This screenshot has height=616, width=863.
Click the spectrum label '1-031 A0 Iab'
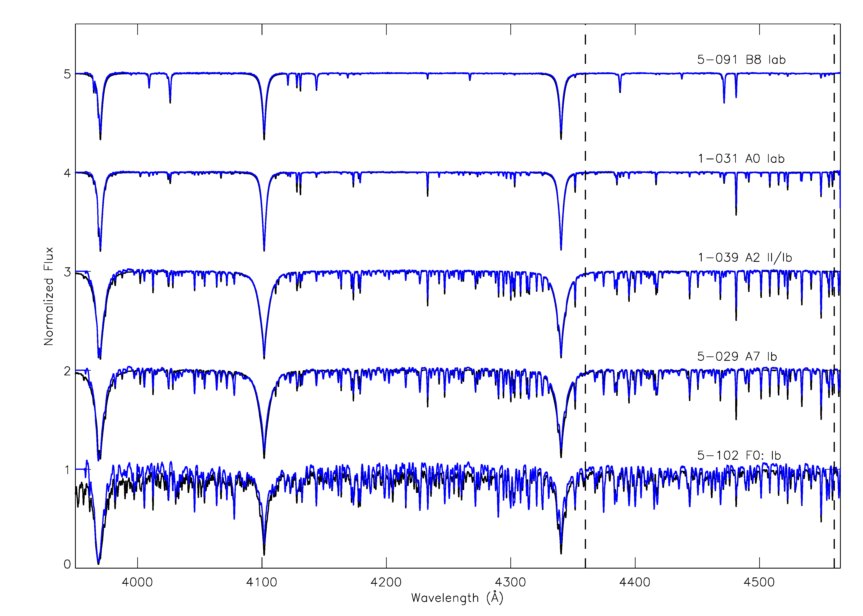[741, 159]
